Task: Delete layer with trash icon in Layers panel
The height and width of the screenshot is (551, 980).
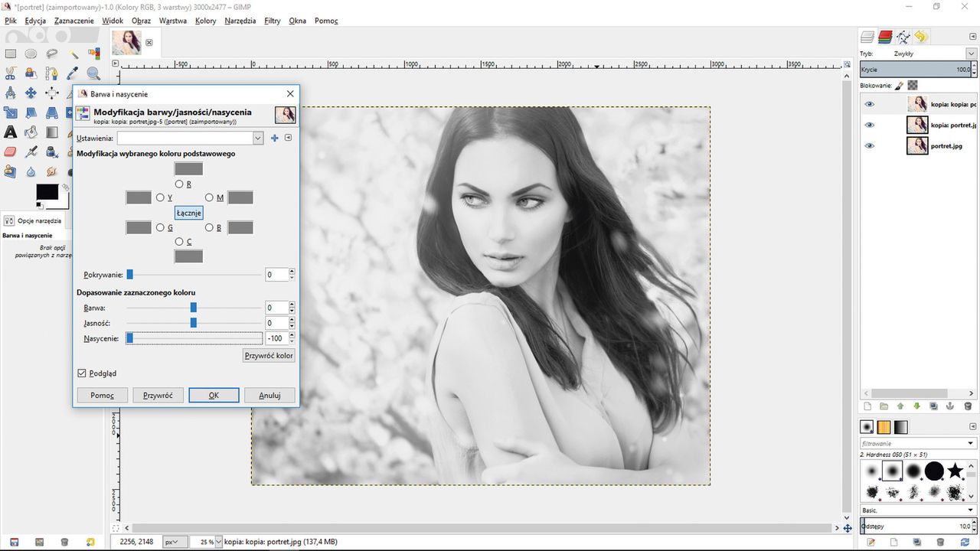Action: (968, 406)
